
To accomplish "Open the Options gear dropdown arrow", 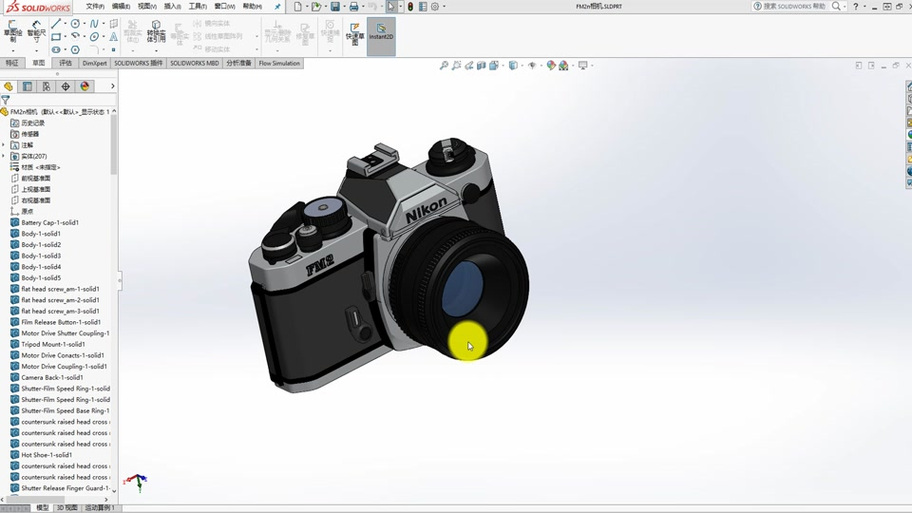I will click(444, 6).
